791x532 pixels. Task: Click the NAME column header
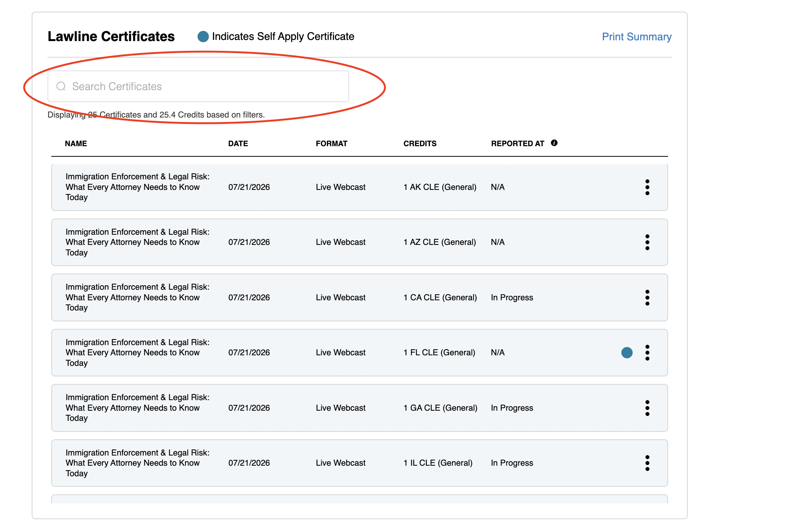(76, 144)
